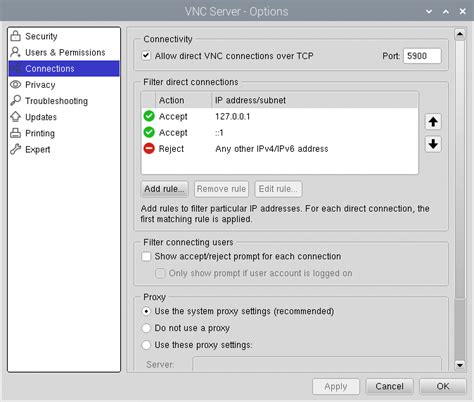The height and width of the screenshot is (402, 474).
Task: Enable Show accept/reject prompt for each connection
Action: [146, 256]
